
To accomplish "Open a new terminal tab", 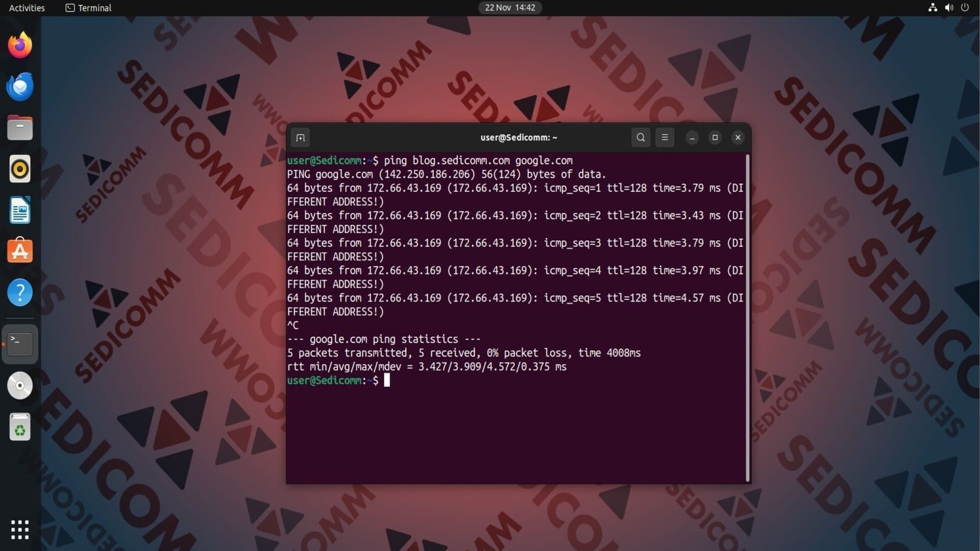I will pyautogui.click(x=300, y=138).
